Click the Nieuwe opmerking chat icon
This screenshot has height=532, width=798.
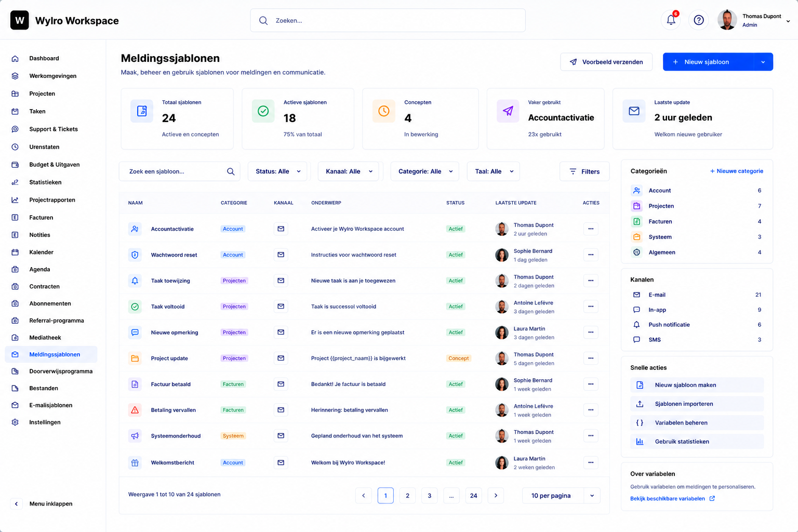[135, 332]
